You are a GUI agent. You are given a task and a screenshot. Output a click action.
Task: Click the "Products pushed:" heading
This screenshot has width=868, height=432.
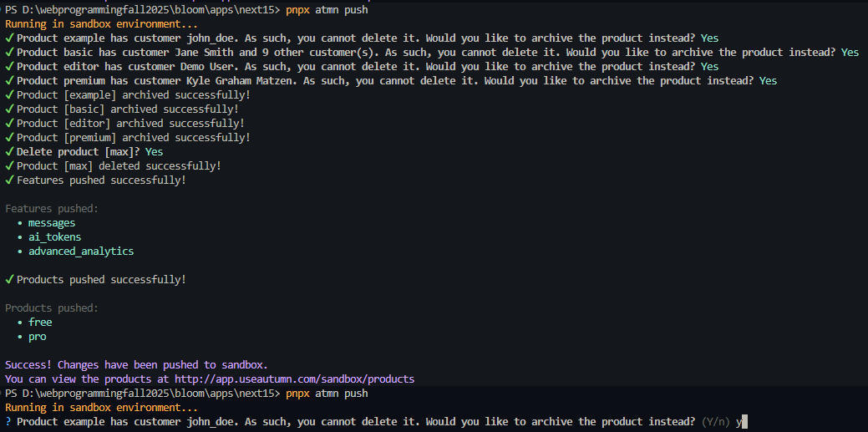[x=52, y=307]
